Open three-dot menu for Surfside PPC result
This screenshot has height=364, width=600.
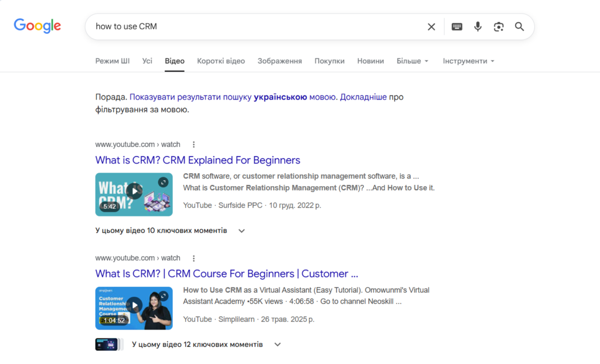pyautogui.click(x=194, y=145)
